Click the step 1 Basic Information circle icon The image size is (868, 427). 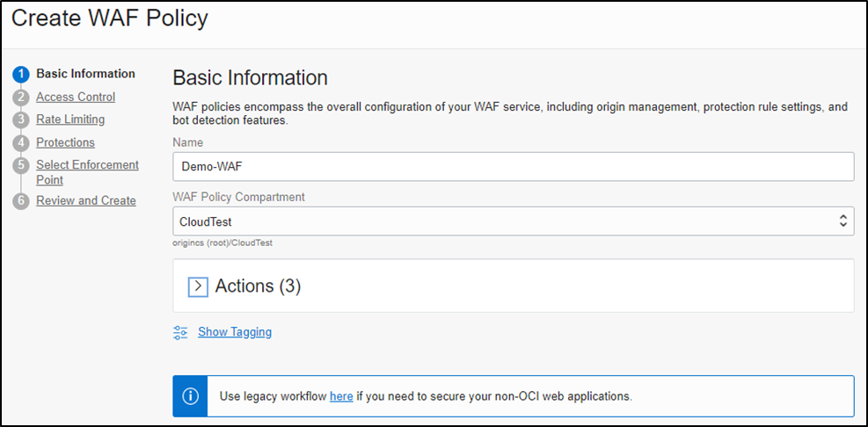click(x=21, y=74)
